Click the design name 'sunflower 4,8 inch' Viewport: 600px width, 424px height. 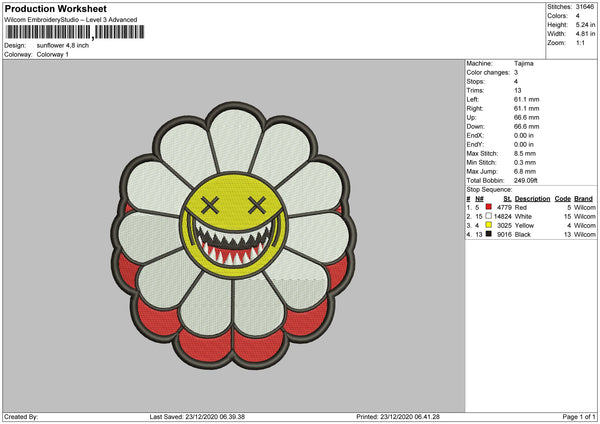coord(63,45)
